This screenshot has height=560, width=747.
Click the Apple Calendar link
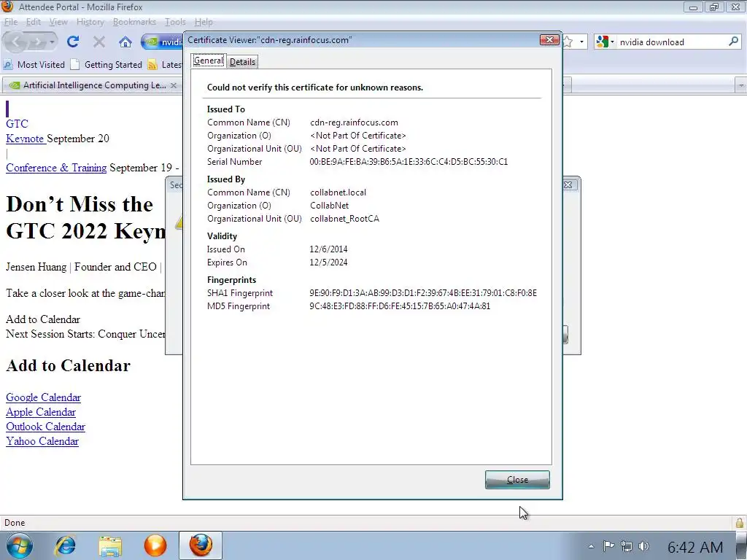41,412
